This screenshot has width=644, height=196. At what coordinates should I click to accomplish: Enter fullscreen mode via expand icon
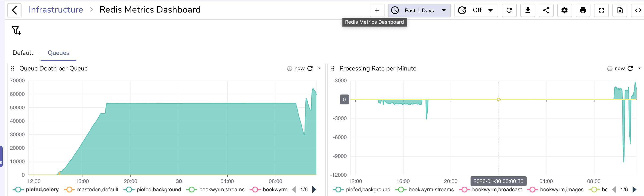[601, 10]
